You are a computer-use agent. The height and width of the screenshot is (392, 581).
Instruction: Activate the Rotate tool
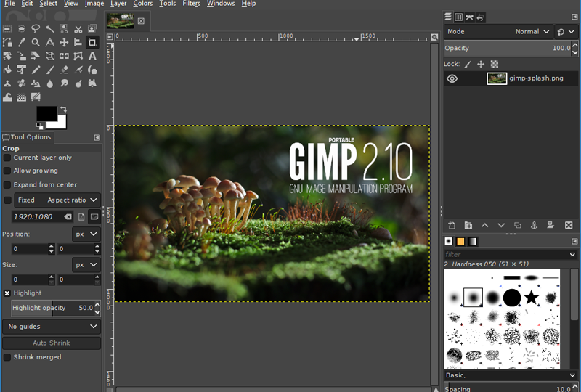tap(7, 56)
